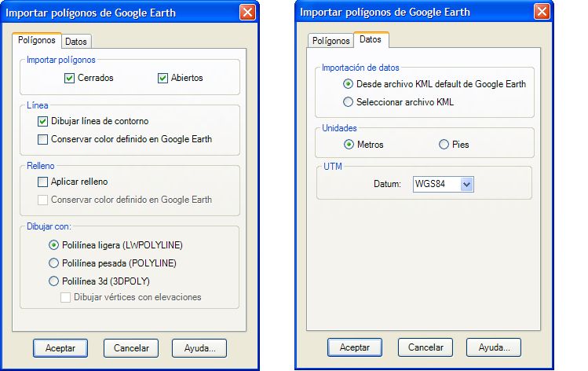Switch to Datos tab in left dialog
The image size is (588, 371).
tap(76, 42)
